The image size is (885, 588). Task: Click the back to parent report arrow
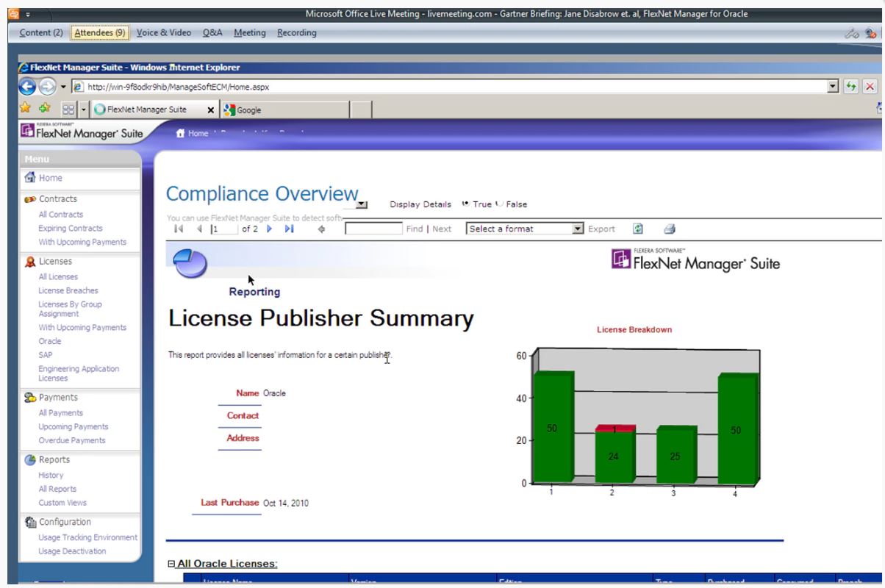point(321,229)
